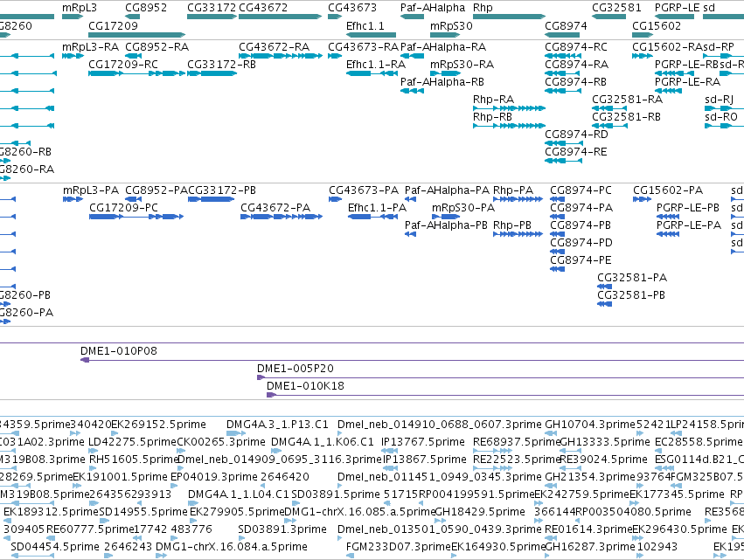Click the DME1-005P20 BAC clone label
Viewport: 744px width, 560px height.
296,369
